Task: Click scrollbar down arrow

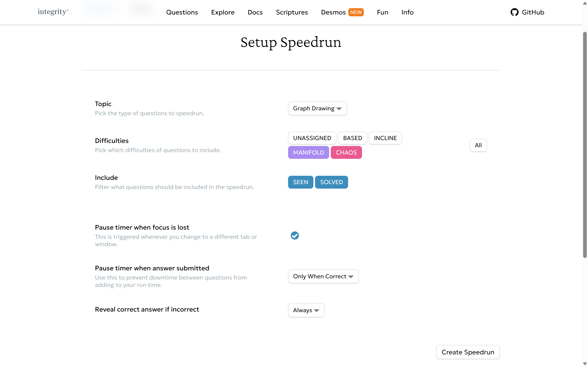Action: pos(585,363)
